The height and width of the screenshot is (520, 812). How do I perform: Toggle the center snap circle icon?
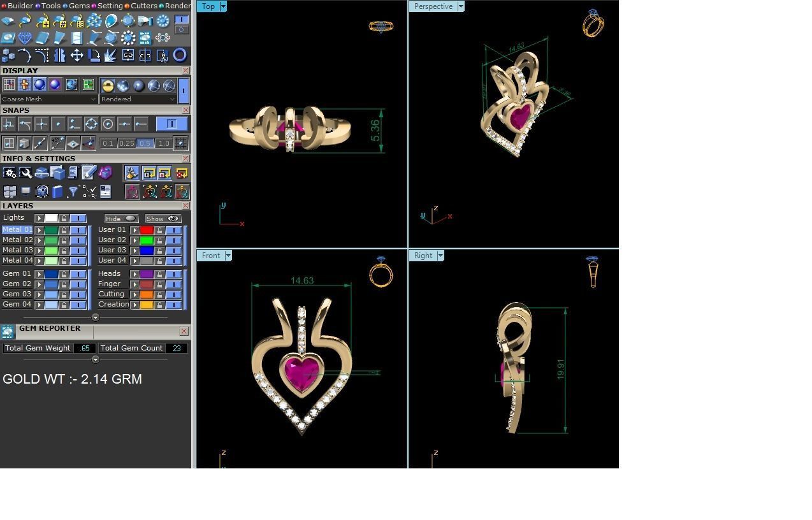click(x=108, y=124)
